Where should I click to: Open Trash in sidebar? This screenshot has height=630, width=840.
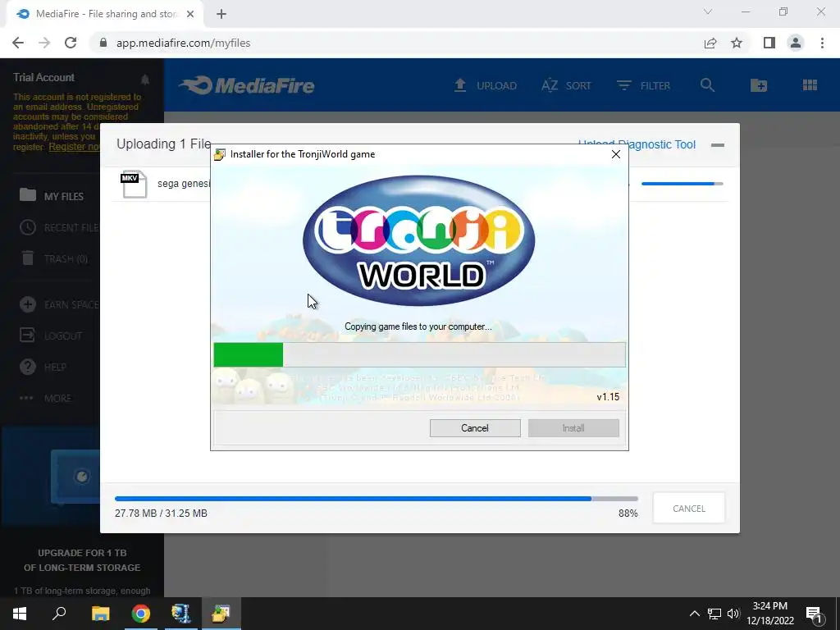tap(53, 258)
